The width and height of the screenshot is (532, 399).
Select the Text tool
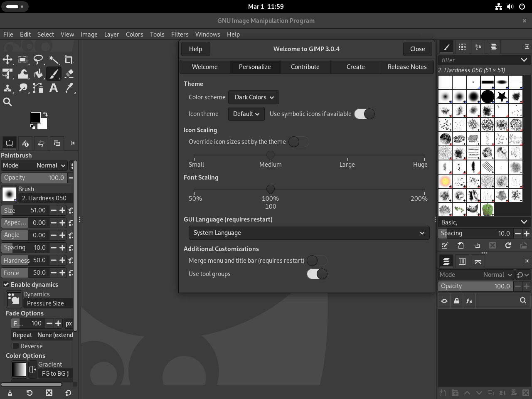54,88
